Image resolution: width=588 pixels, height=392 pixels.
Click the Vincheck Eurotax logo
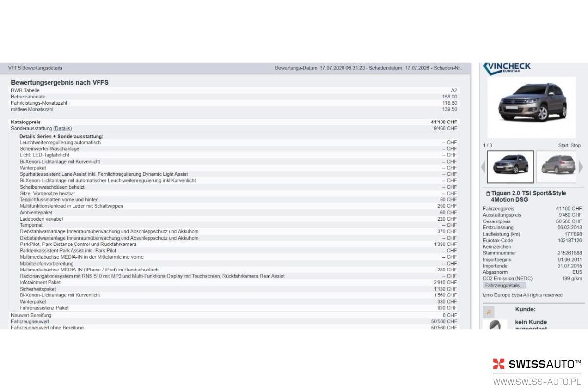tap(507, 69)
